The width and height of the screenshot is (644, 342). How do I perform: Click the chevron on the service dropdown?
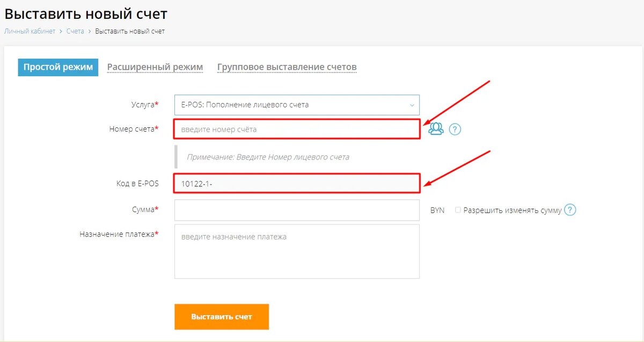point(411,105)
